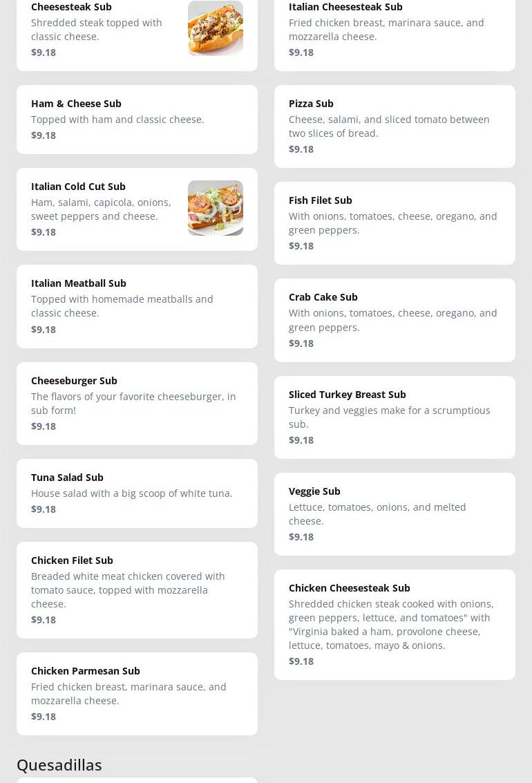
Task: Choose the Pizza Sub
Action: (x=395, y=126)
